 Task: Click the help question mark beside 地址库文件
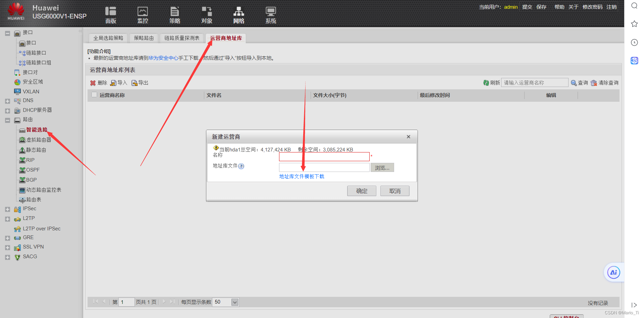[241, 166]
